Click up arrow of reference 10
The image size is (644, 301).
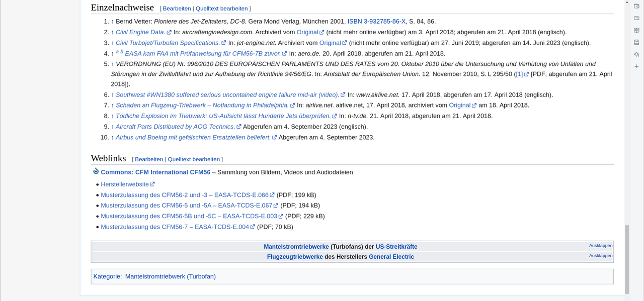tap(112, 137)
